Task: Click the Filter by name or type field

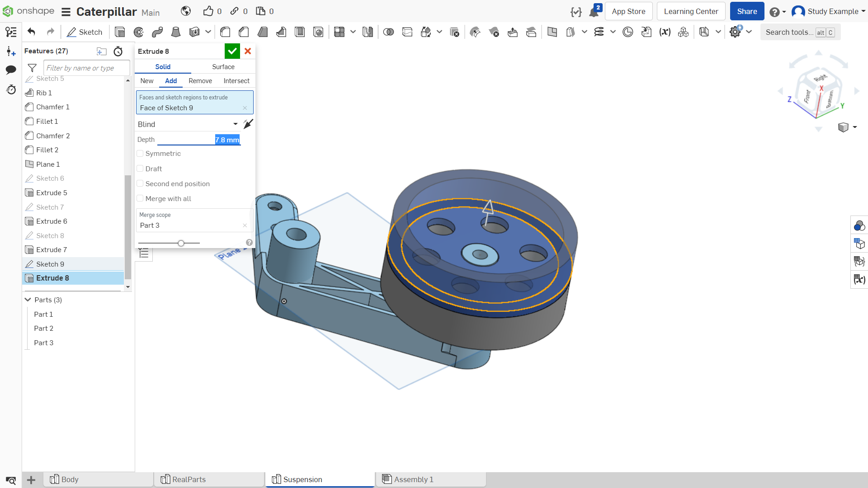Action: click(87, 68)
